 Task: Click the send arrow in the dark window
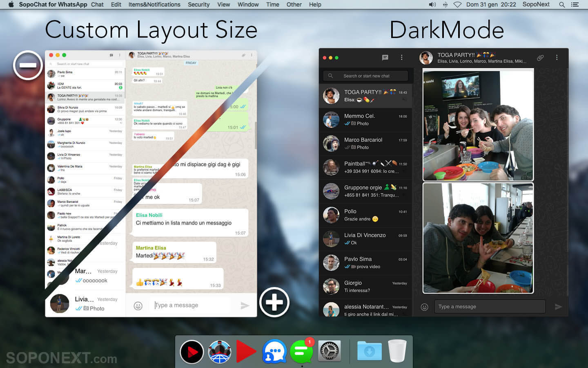[558, 307]
